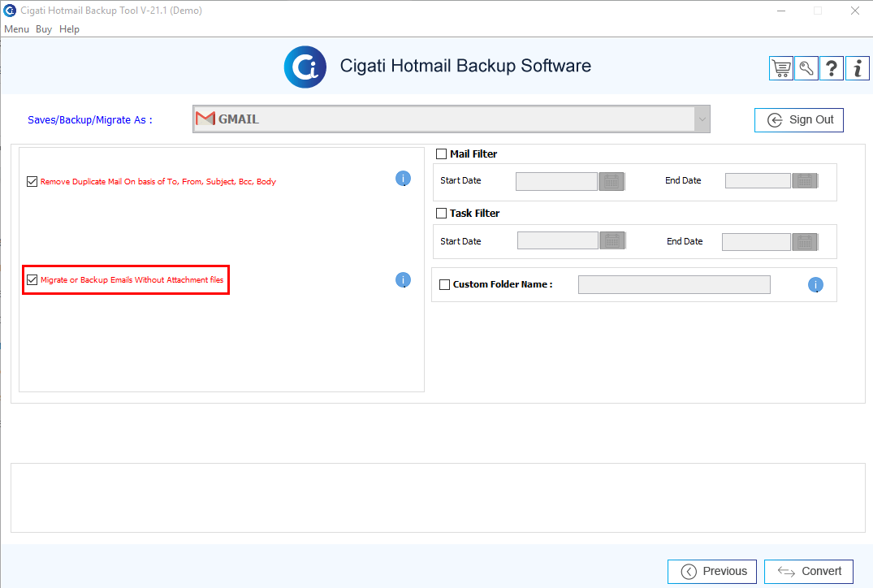Viewport: 873px width, 588px height.
Task: Toggle Migrate or Backup Emails Without Attachment checkbox
Action: (32, 279)
